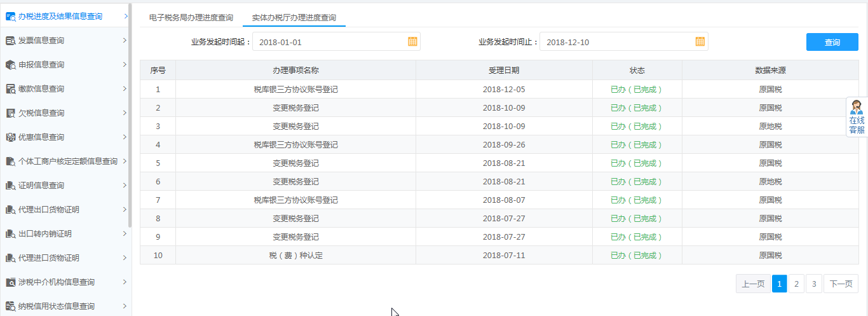Click 原地税 in row 3
Image resolution: width=868 pixels, height=316 pixels.
point(770,127)
